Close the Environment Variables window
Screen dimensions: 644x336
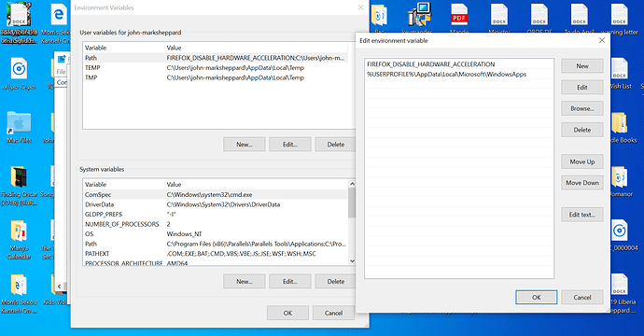click(360, 7)
